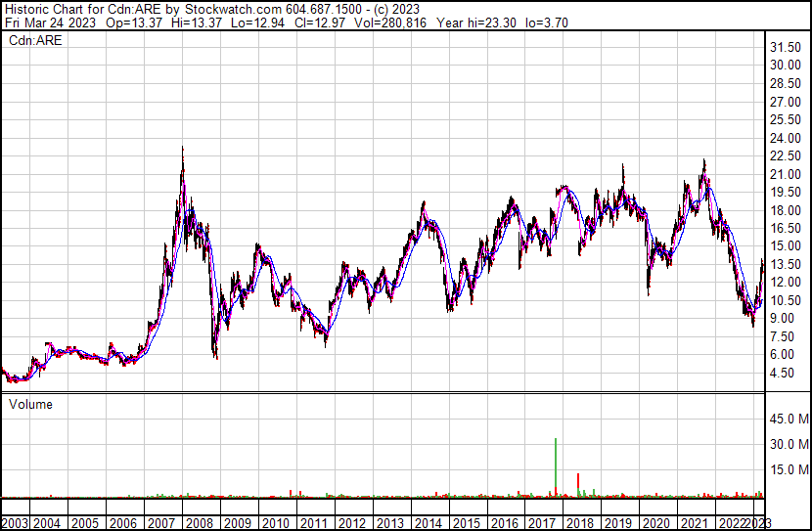Screen dimensions: 812x531
Task: Click the 2007 year label on time axis
Action: click(161, 523)
